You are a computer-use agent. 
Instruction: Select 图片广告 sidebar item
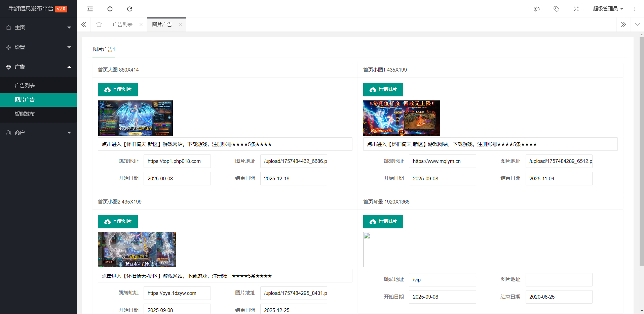(x=38, y=100)
